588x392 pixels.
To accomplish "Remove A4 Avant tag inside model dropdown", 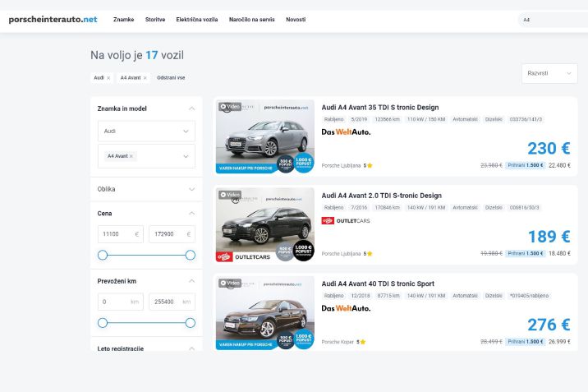I will click(131, 156).
